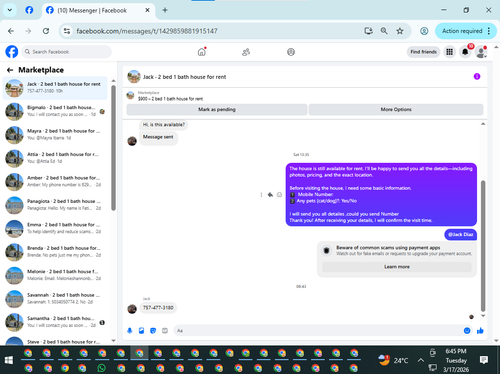The image size is (500, 374).
Task: Open the weather widget 24°C
Action: coord(393,360)
